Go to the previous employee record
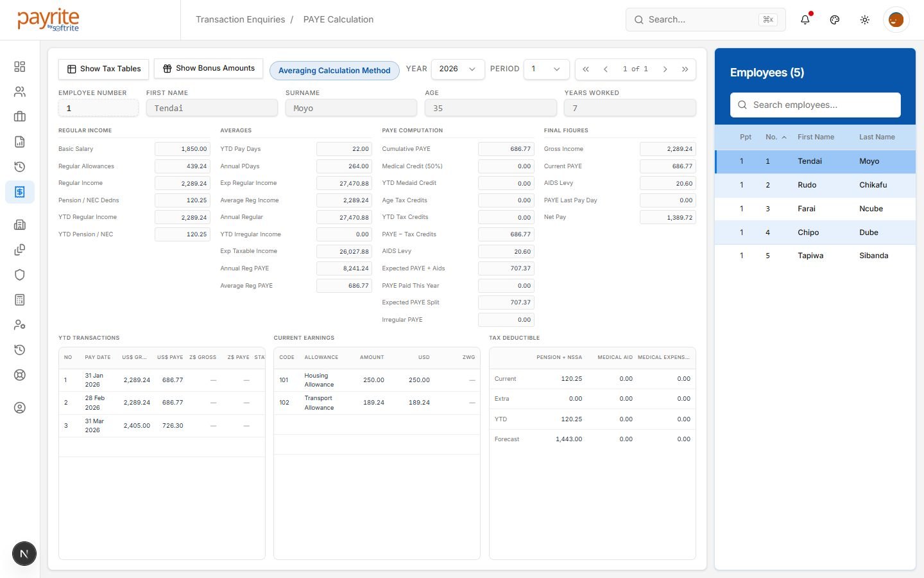This screenshot has height=578, width=924. pos(606,69)
